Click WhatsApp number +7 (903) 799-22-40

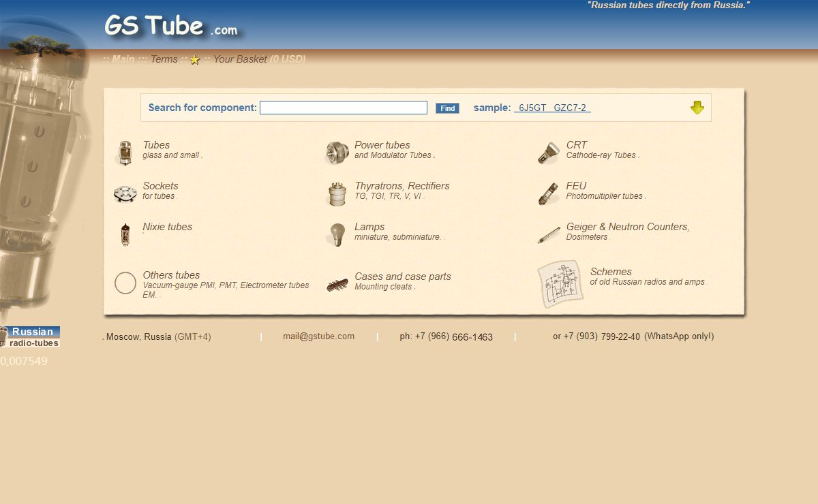click(x=601, y=336)
